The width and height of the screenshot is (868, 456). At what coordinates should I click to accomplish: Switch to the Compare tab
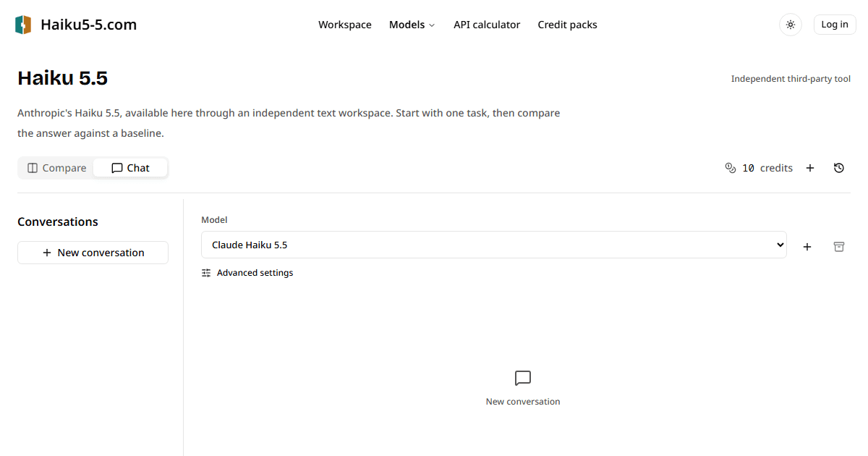point(56,168)
